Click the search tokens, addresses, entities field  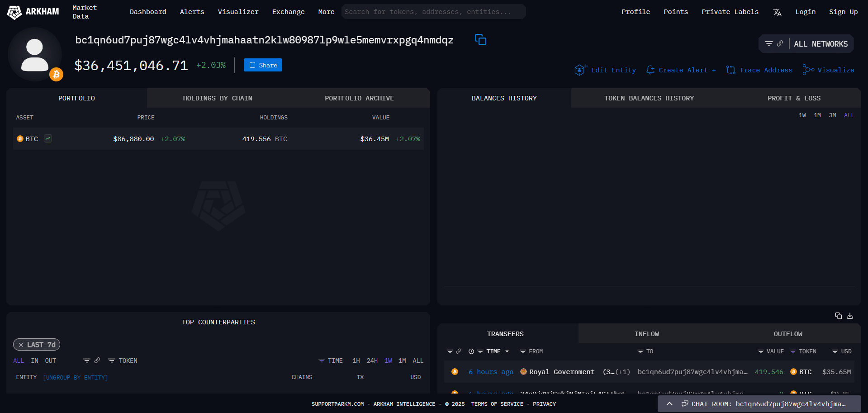coord(433,12)
